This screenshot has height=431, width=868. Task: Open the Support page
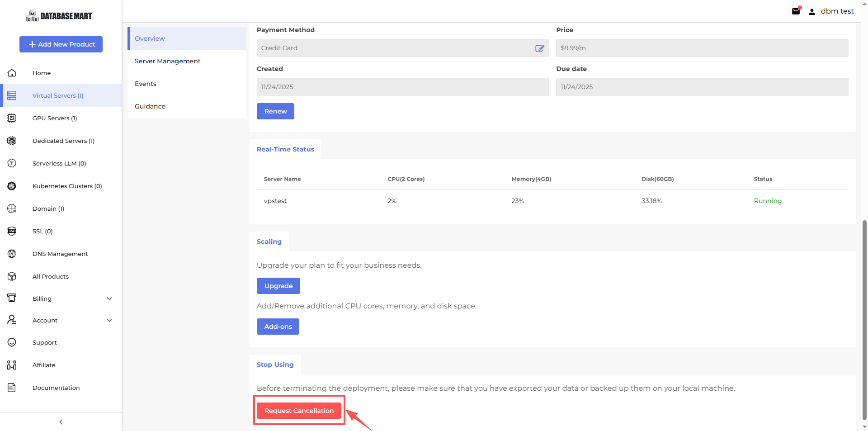[61, 342]
